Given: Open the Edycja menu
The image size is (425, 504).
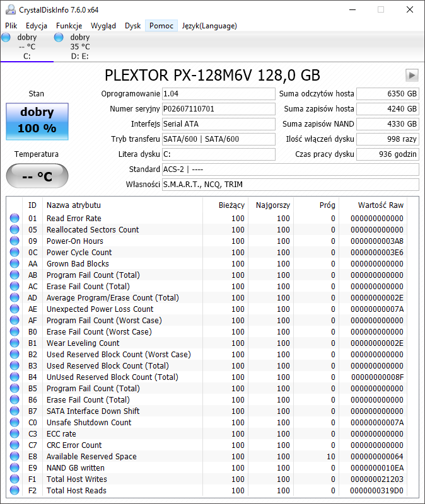Looking at the screenshot, I should coord(37,26).
